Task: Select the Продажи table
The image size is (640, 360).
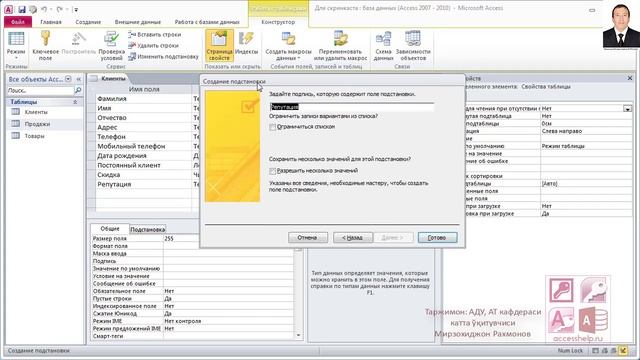Action: 37,124
